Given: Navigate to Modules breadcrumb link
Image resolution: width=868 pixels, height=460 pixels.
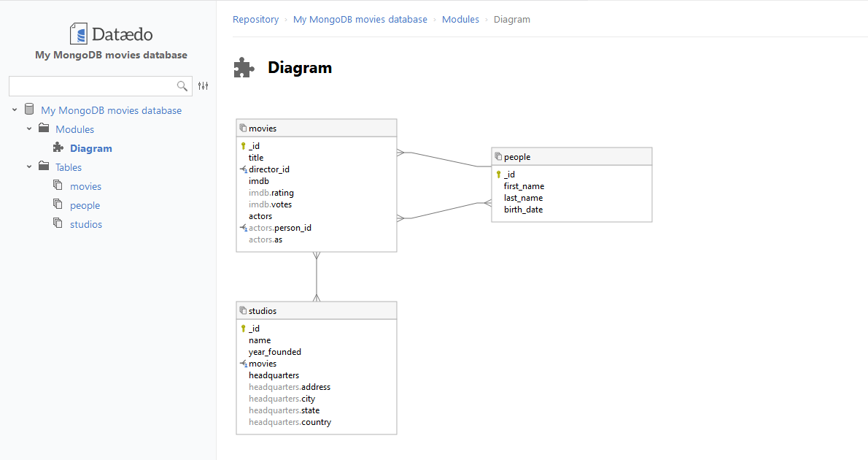Looking at the screenshot, I should pos(460,20).
